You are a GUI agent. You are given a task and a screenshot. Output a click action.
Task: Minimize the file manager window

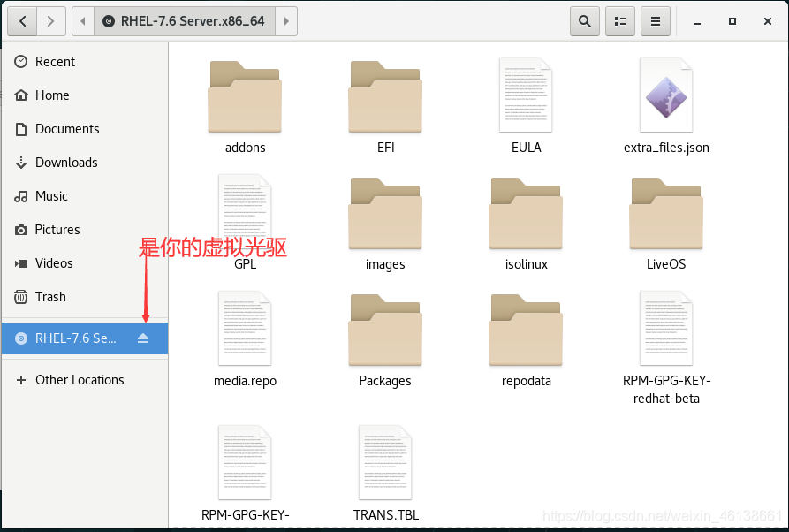click(x=697, y=21)
